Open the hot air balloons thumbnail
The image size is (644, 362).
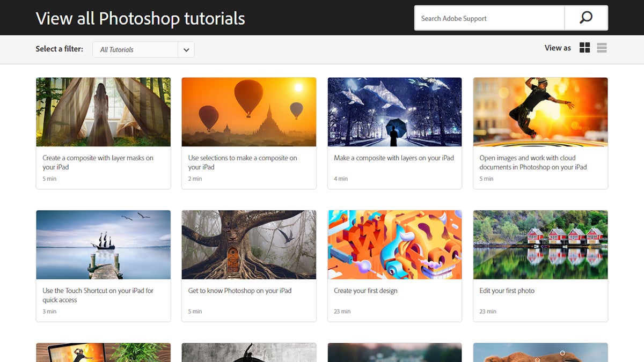249,112
